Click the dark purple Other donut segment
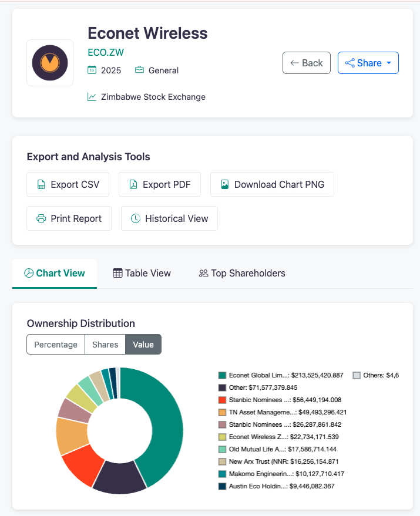 (119, 478)
